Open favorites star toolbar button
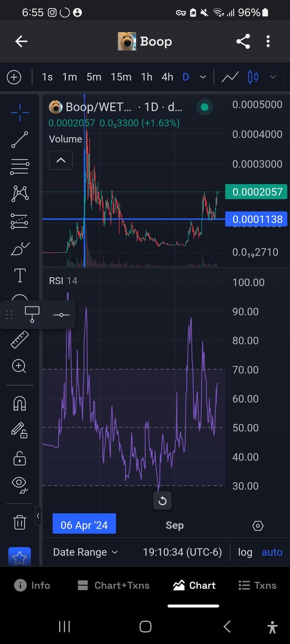The height and width of the screenshot is (644, 290). [x=20, y=558]
